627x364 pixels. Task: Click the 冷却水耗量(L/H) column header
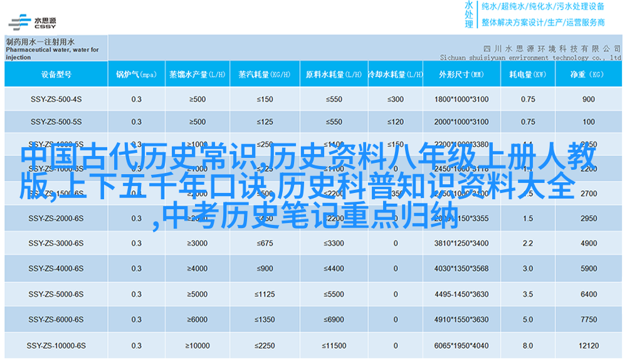pyautogui.click(x=395, y=75)
